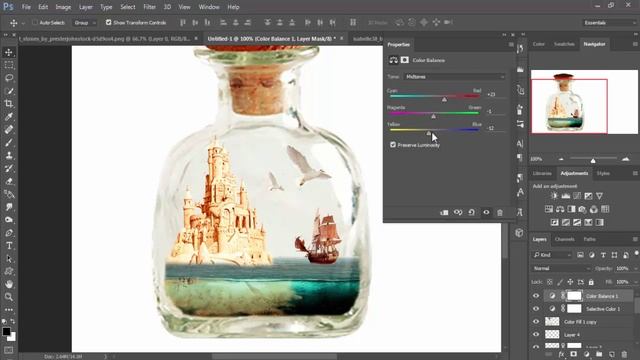Select the Quick Selection tool

click(x=9, y=91)
